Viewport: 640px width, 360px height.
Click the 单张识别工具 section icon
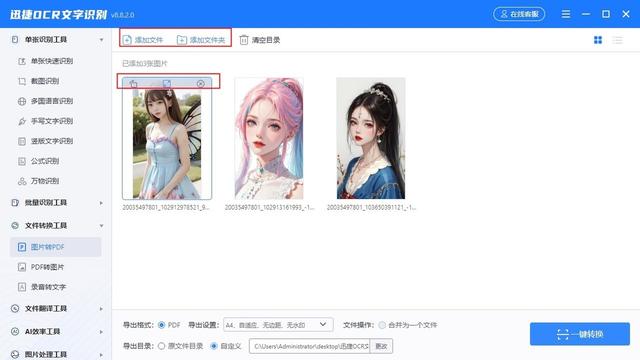[x=15, y=40]
